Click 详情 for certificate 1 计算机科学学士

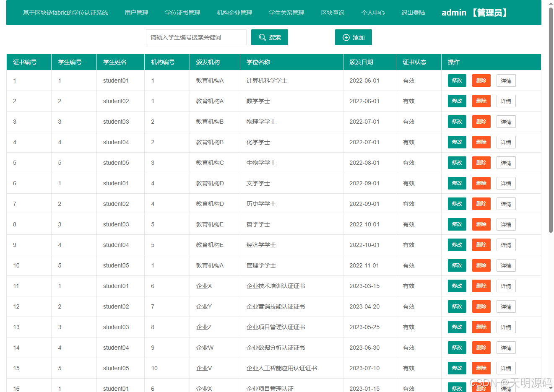click(506, 80)
